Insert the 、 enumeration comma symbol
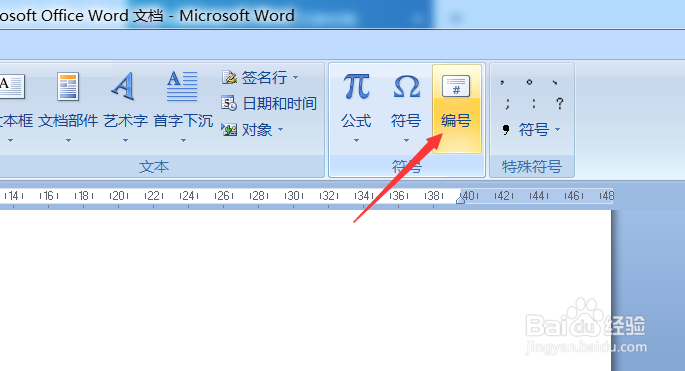Viewport: 685px width, 371px height. [x=555, y=82]
